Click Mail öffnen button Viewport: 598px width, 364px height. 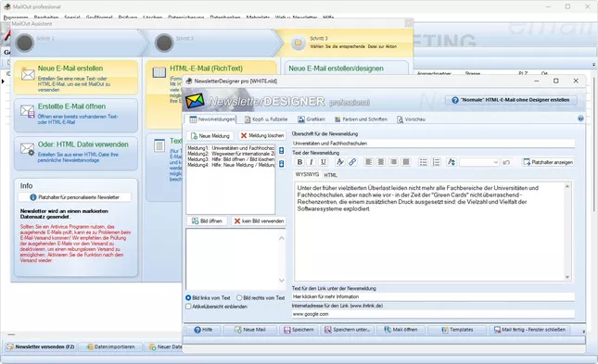[x=401, y=330]
